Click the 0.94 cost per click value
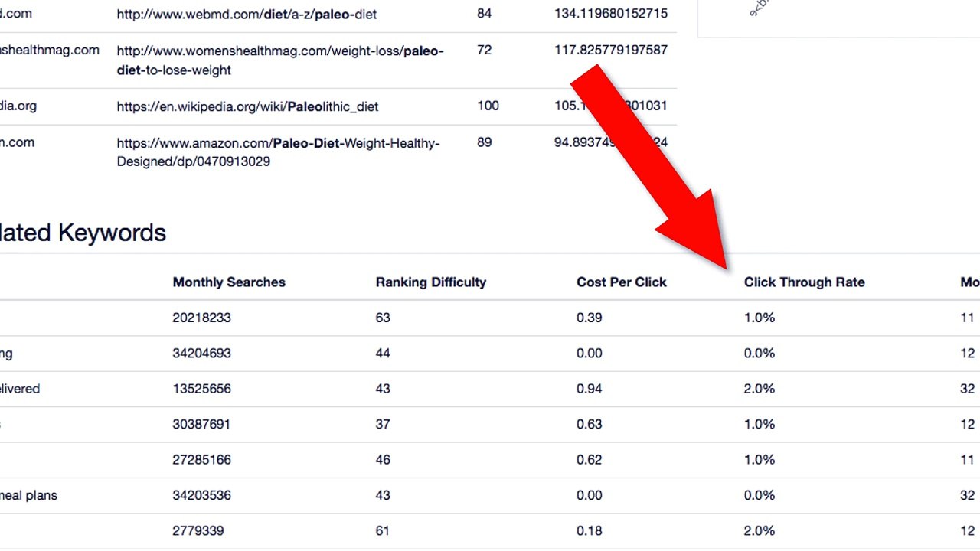Image resolution: width=980 pixels, height=551 pixels. [x=590, y=389]
